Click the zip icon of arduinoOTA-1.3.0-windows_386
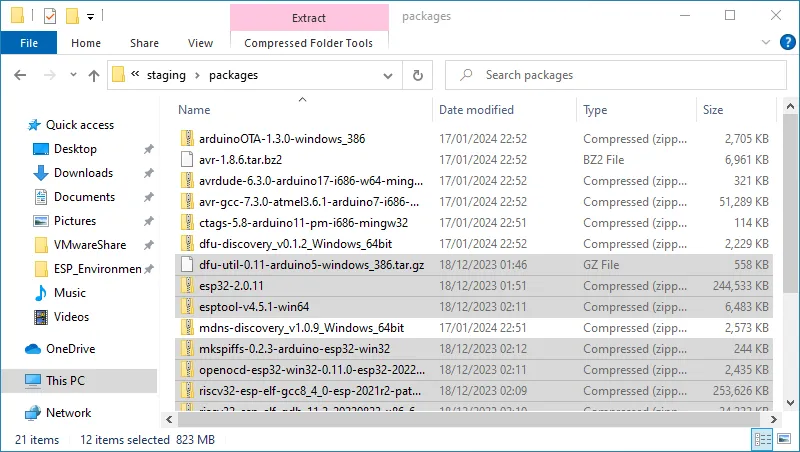 point(187,138)
